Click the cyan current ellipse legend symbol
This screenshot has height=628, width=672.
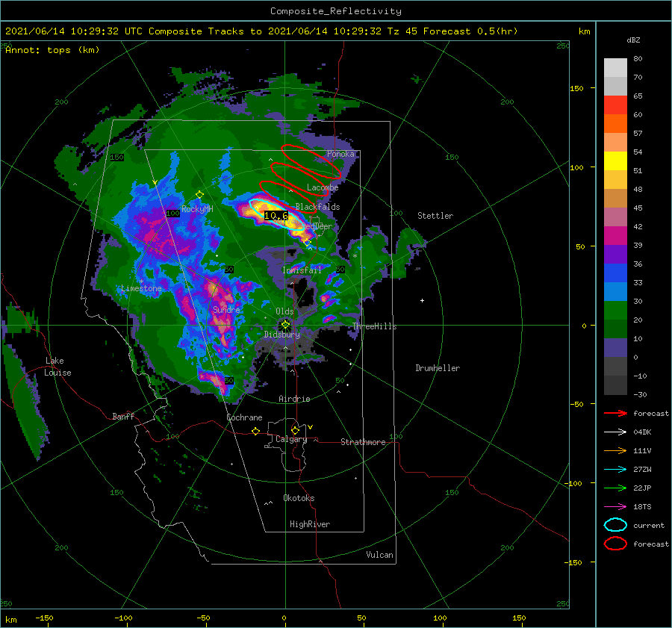point(615,525)
